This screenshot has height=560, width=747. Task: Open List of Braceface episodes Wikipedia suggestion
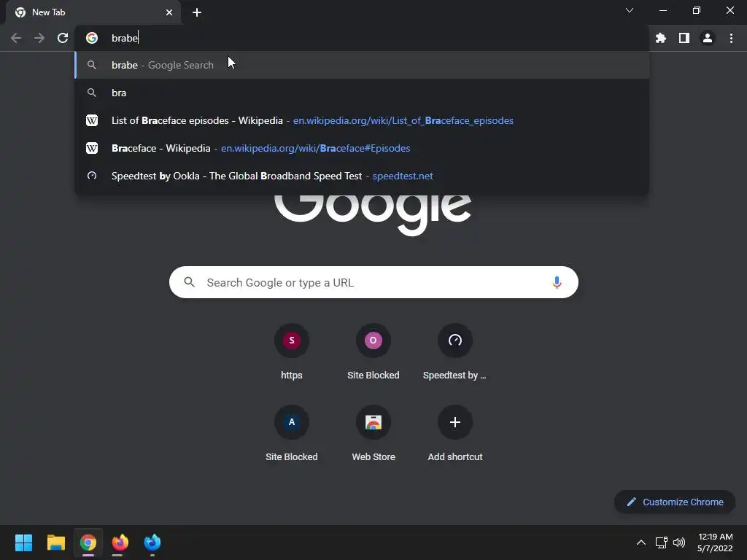tap(362, 120)
